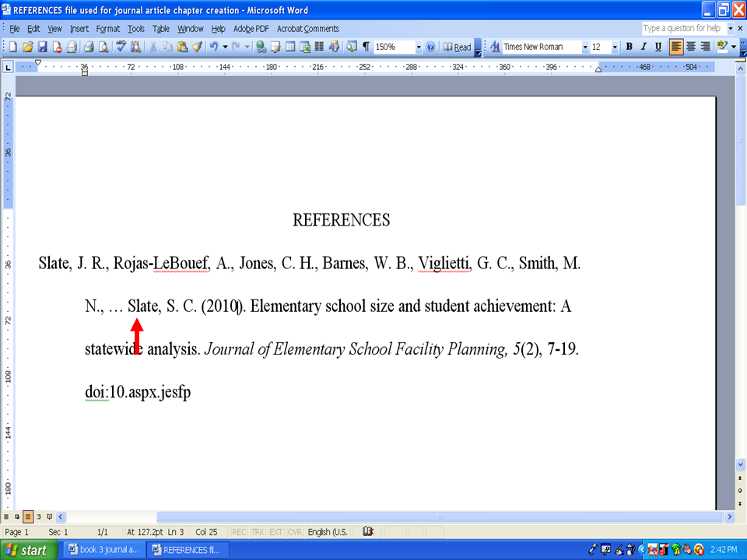Open the Research tool
The image size is (747, 560).
(135, 47)
